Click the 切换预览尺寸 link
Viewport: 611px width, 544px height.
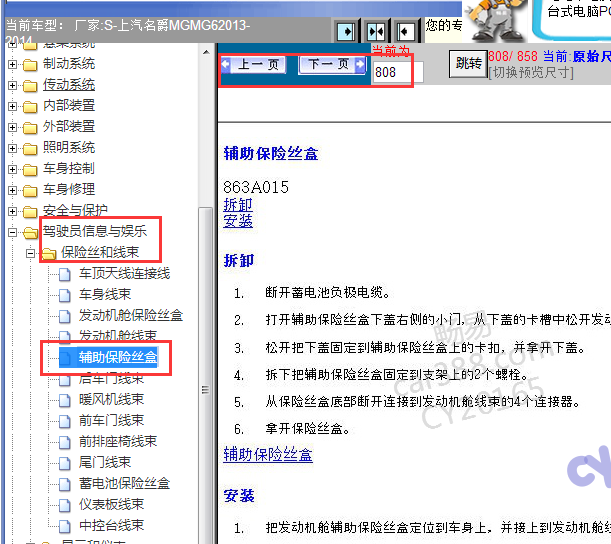pyautogui.click(x=531, y=73)
